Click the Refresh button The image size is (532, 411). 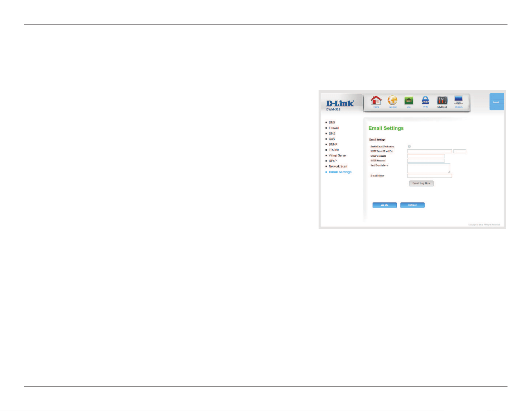coord(413,205)
